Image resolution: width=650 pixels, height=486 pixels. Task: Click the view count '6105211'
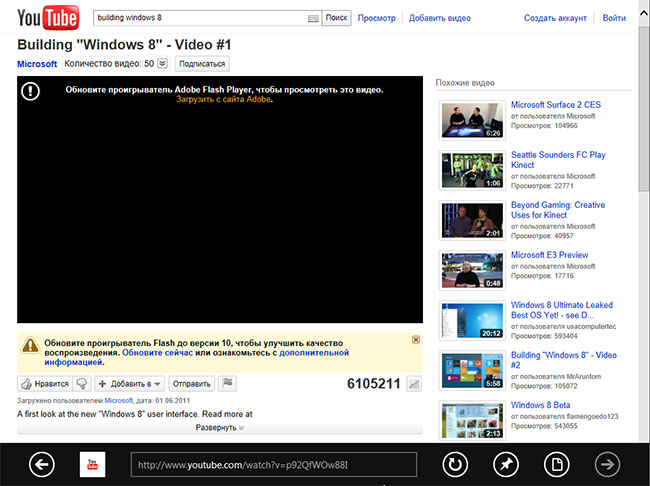[x=374, y=384]
